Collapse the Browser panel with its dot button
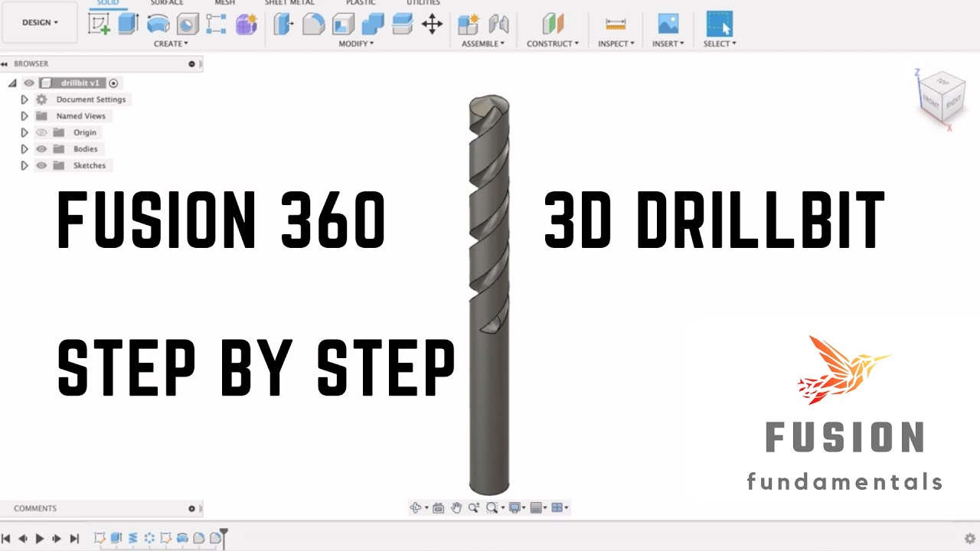 coord(191,64)
